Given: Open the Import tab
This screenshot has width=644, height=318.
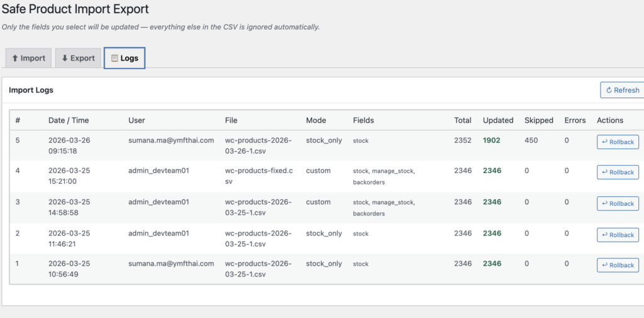Looking at the screenshot, I should (x=28, y=58).
